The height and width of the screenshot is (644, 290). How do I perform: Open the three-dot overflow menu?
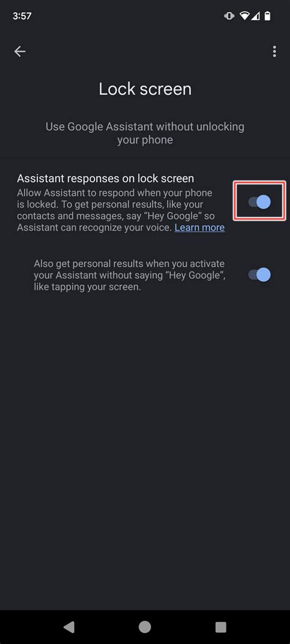pos(274,51)
